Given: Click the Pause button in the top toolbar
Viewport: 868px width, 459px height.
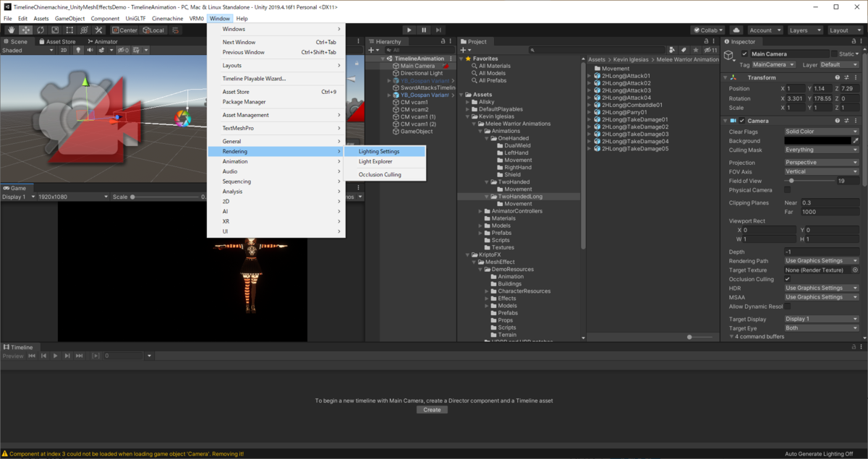Looking at the screenshot, I should (424, 30).
